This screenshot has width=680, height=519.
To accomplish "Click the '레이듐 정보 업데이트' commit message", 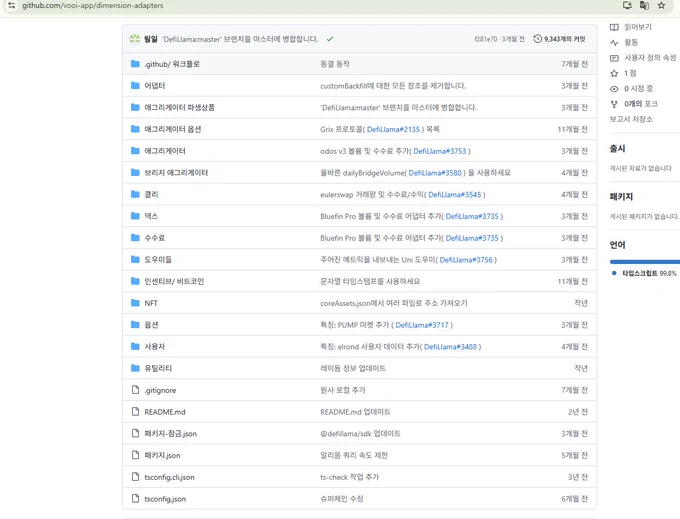I will [x=353, y=368].
